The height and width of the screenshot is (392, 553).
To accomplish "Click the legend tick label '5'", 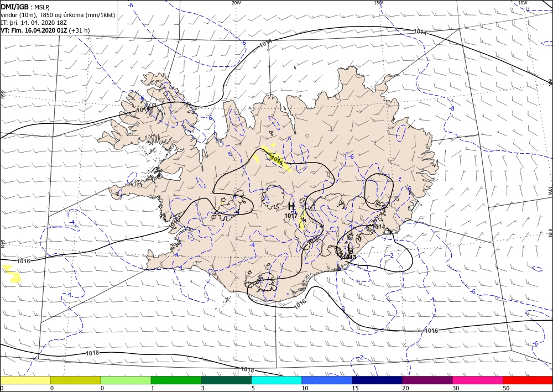I will (x=253, y=388).
